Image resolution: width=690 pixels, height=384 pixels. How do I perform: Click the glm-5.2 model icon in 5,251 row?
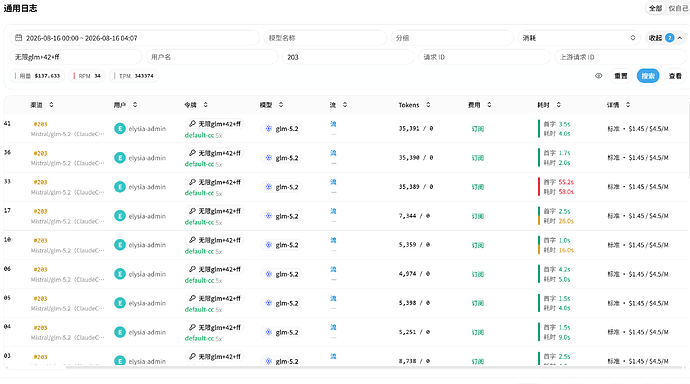268,332
